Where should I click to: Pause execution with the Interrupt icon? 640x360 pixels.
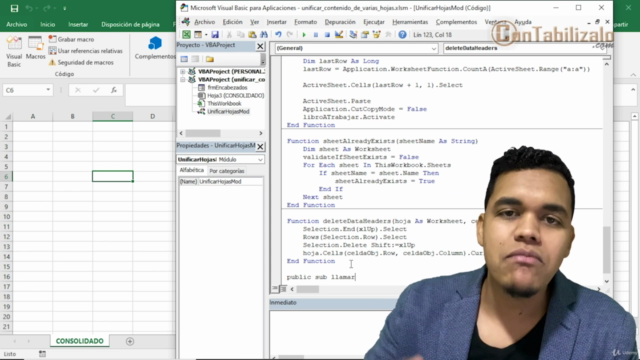[x=316, y=35]
